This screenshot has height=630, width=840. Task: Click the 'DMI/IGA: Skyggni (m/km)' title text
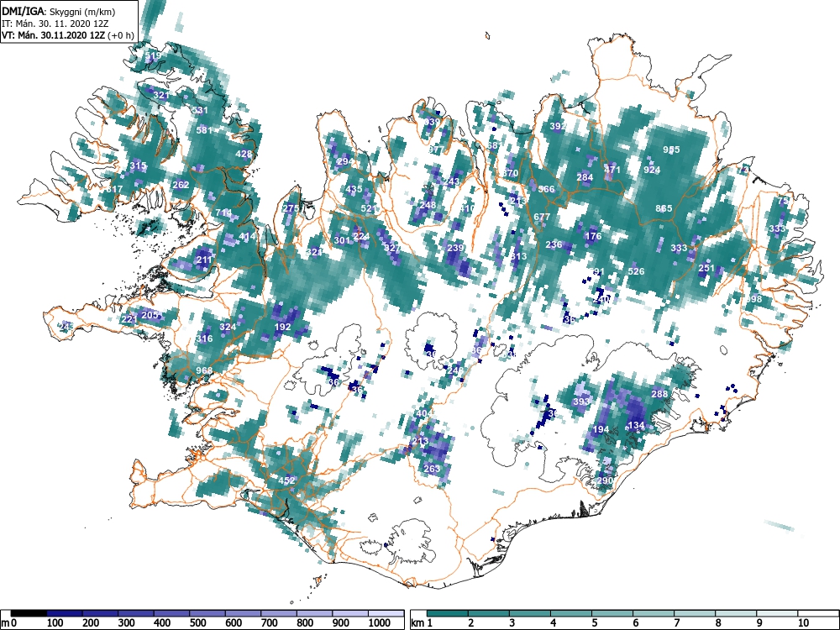coord(59,11)
